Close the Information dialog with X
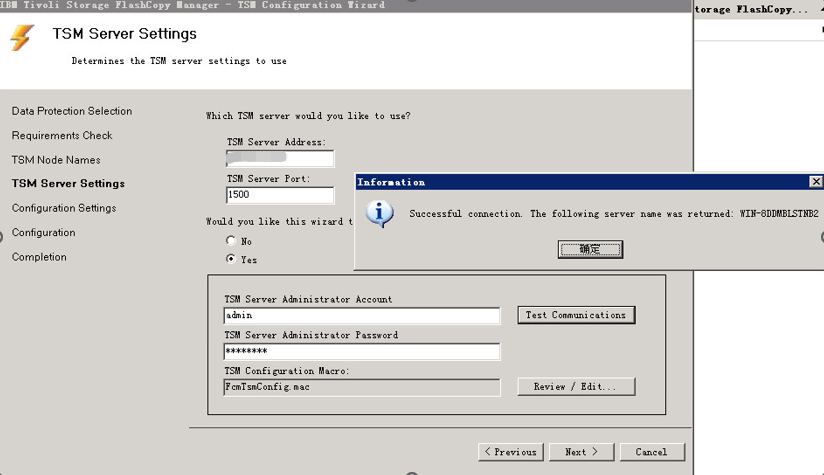The image size is (824, 475). click(815, 182)
